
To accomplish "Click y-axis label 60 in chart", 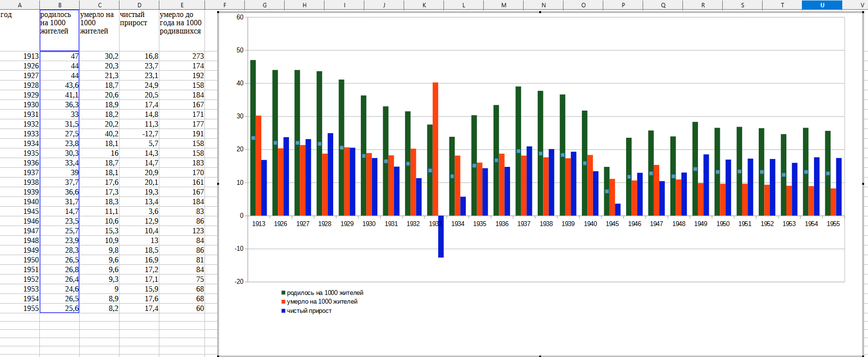I will click(240, 17).
